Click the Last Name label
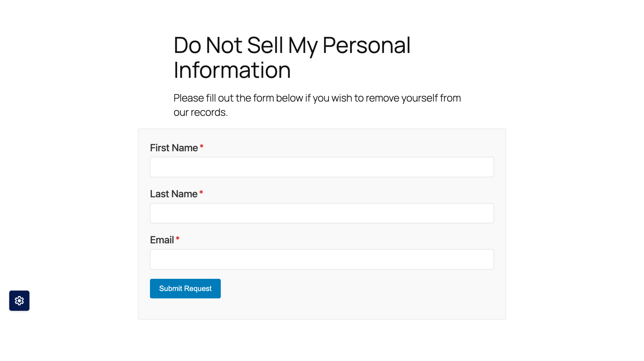The image size is (644, 361). pos(173,194)
